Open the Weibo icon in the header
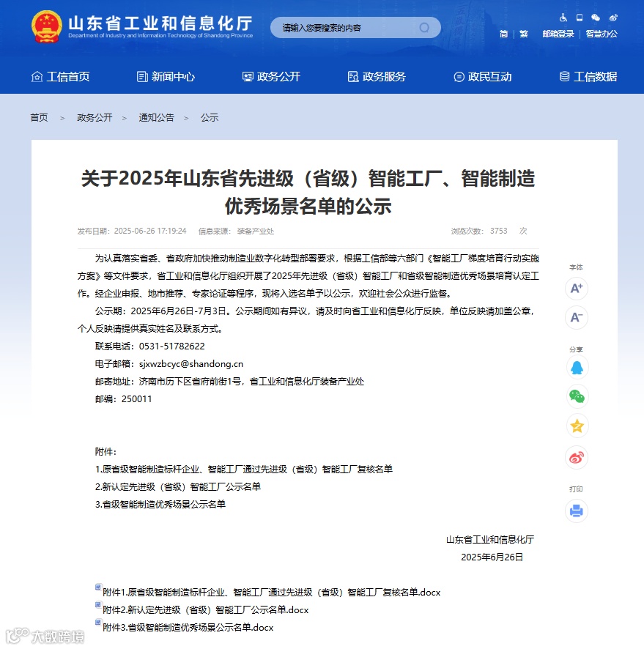 click(613, 18)
